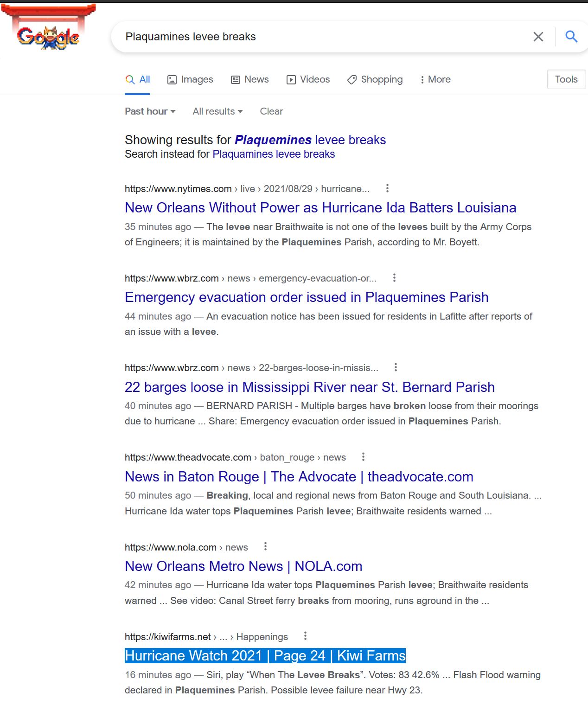Open the three-dot menu for wbrz emergency-evacuation result
This screenshot has height=718, width=588.
coord(394,278)
